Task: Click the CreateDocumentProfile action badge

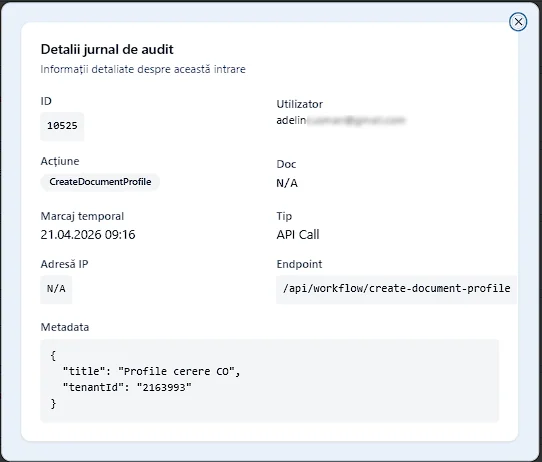Action: click(100, 182)
